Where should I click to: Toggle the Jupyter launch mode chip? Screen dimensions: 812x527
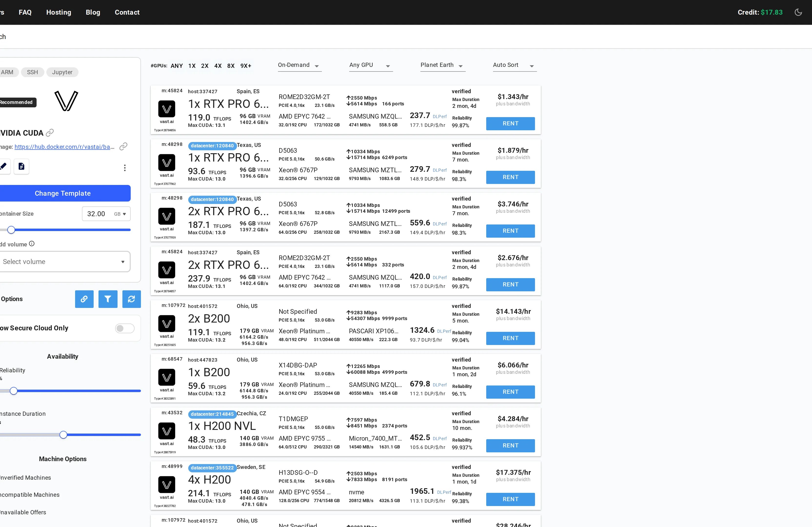(x=62, y=72)
